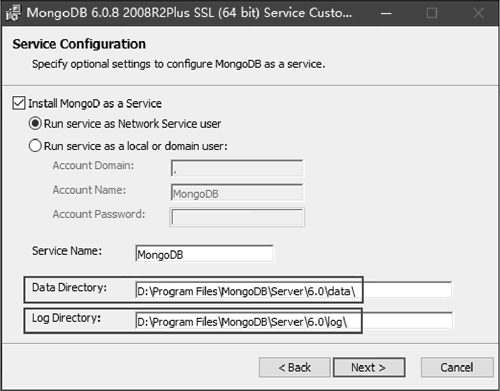Click the Data Directory label

tap(69, 287)
